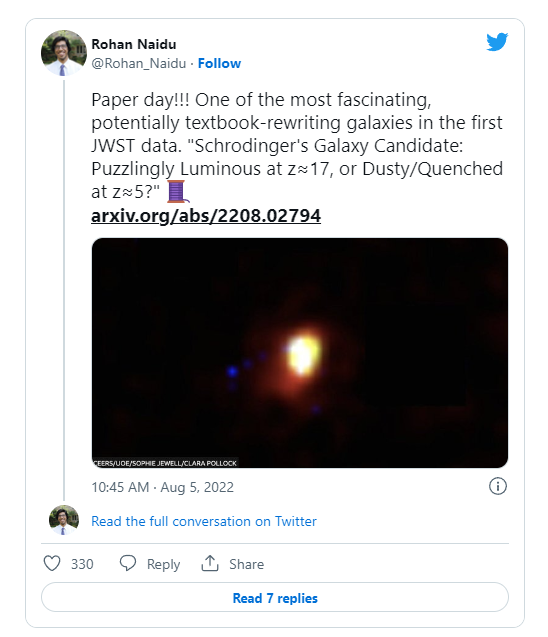Follow Rohan Naidu

(x=219, y=63)
